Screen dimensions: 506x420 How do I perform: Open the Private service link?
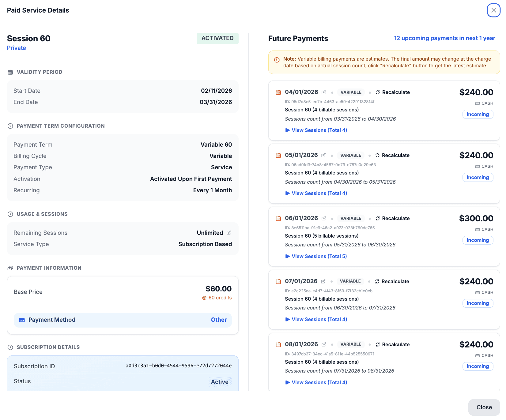pyautogui.click(x=17, y=48)
